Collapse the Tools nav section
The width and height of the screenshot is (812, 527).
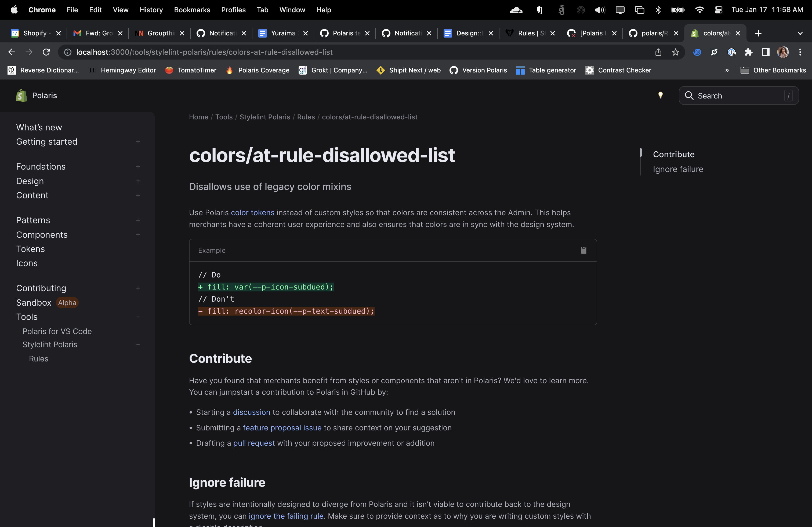coord(138,317)
